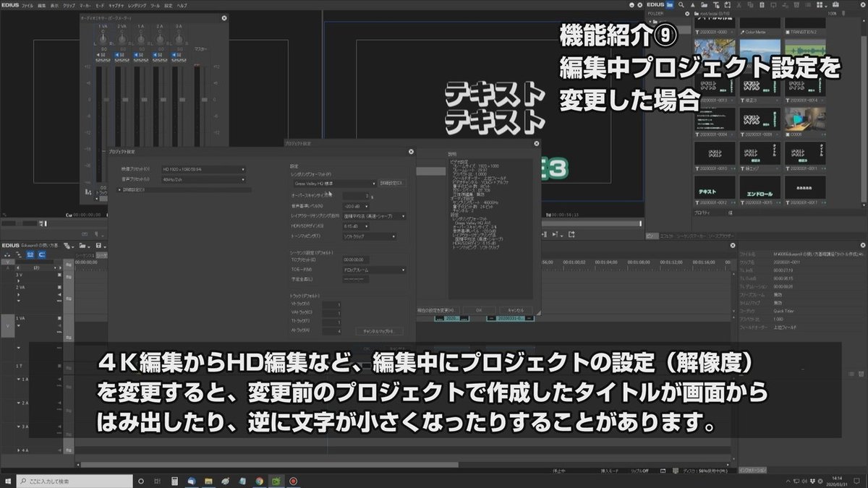Switch to the シーケンス1 tab in the timeline
Screen dimensions: 868x488
[85, 254]
